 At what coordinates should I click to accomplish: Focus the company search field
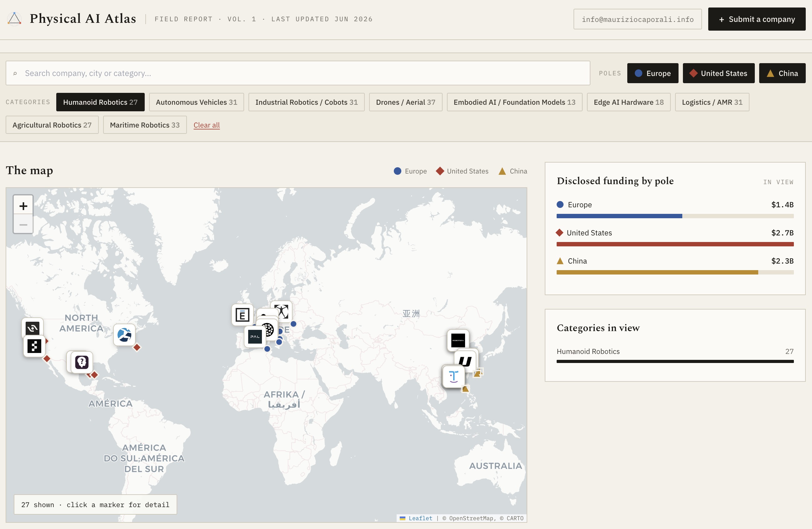298,73
